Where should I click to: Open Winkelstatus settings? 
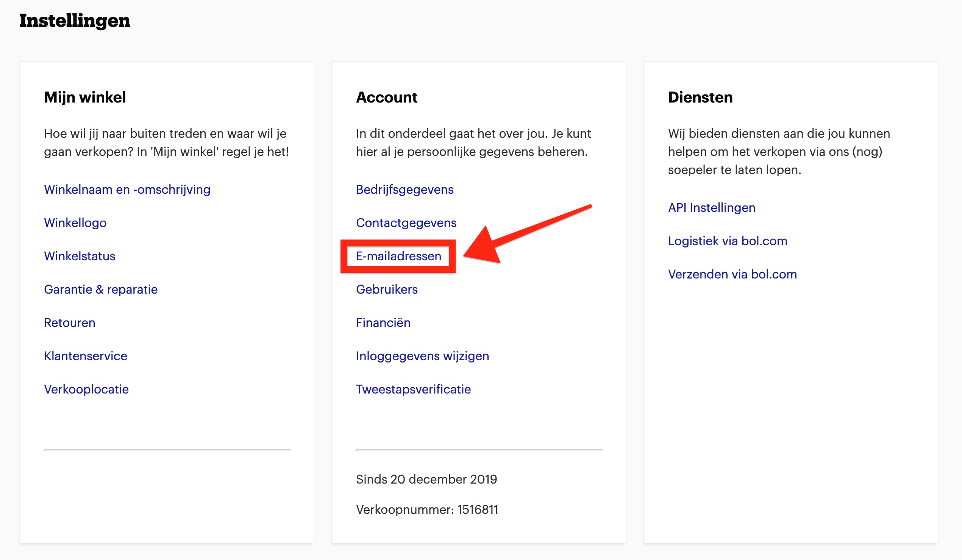point(80,256)
